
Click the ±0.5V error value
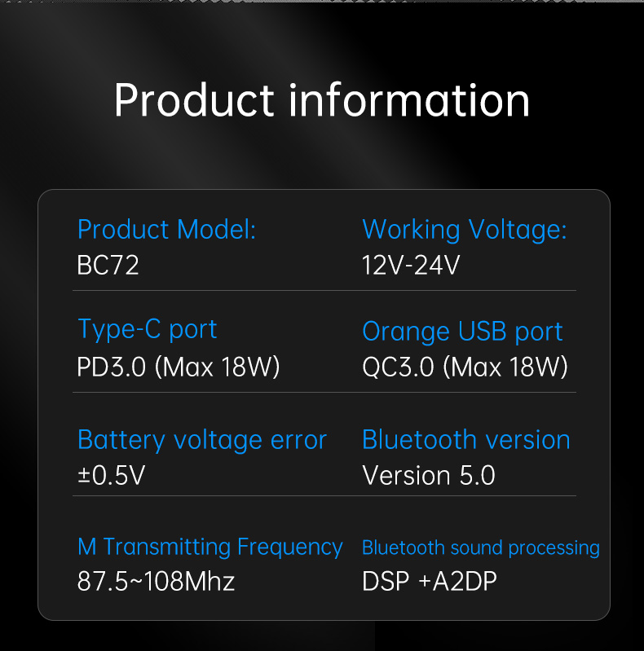111,475
